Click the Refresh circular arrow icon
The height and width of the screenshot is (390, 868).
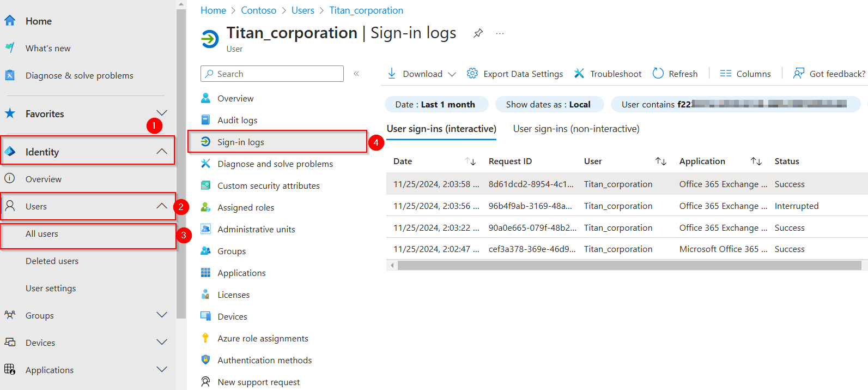[658, 73]
